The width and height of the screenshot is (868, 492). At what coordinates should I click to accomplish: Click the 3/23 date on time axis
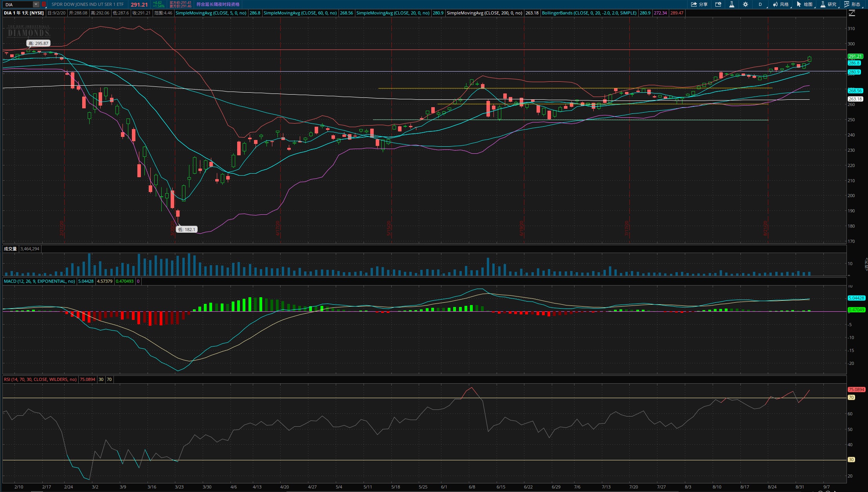click(x=179, y=487)
